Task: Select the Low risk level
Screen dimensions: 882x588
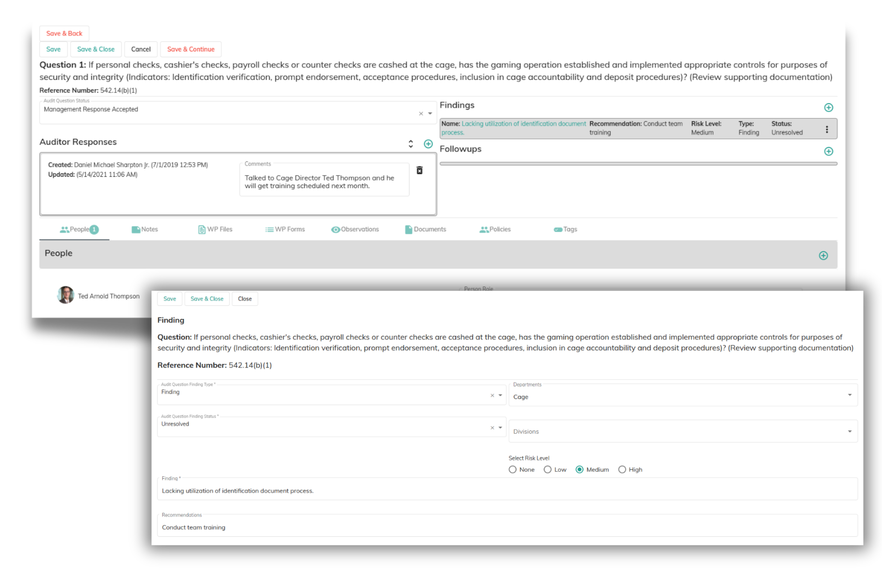Action: pos(547,469)
